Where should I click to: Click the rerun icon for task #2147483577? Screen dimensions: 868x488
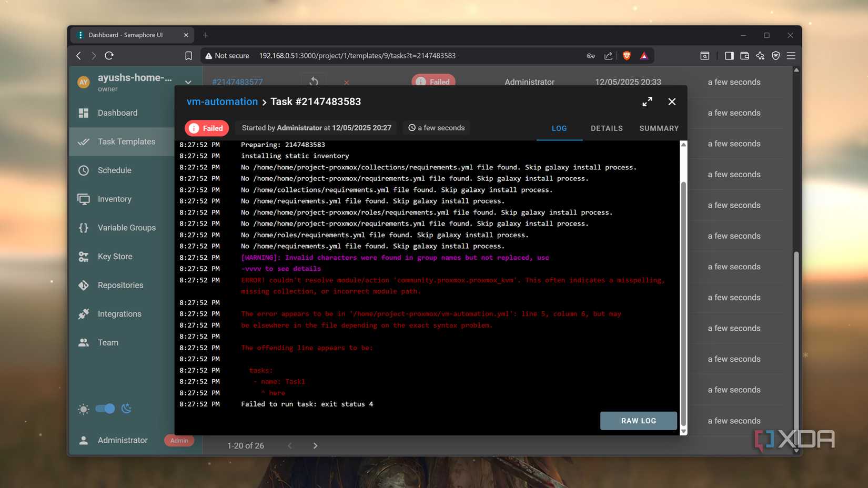click(x=313, y=82)
